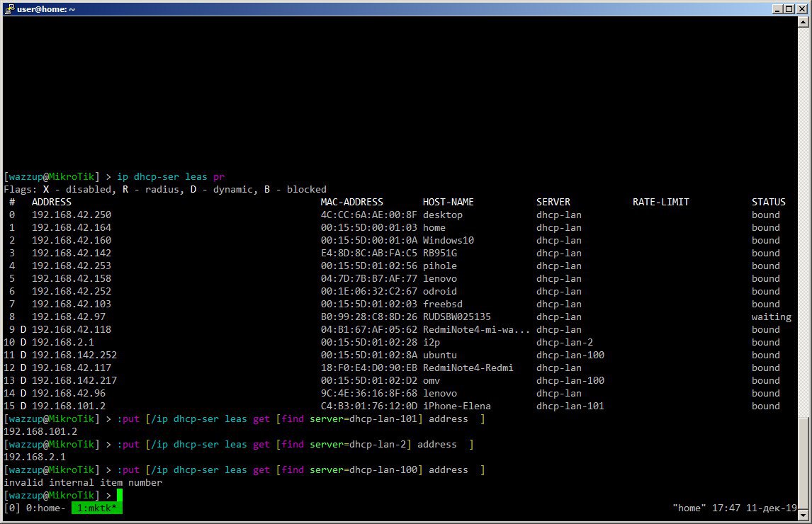Click host name pihole

(x=440, y=266)
